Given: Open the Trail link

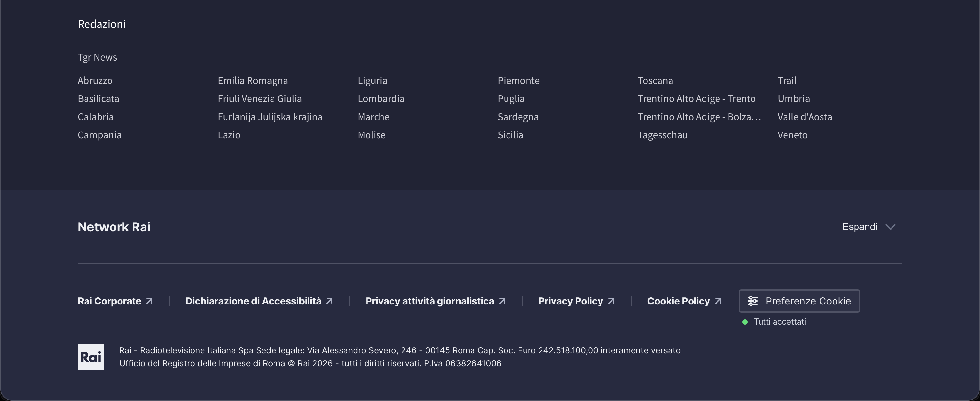Looking at the screenshot, I should click(787, 81).
